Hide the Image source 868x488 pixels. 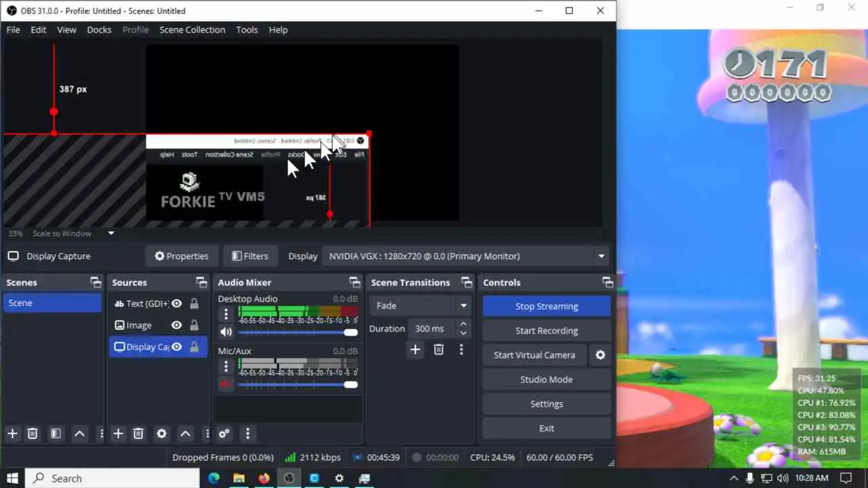point(177,325)
